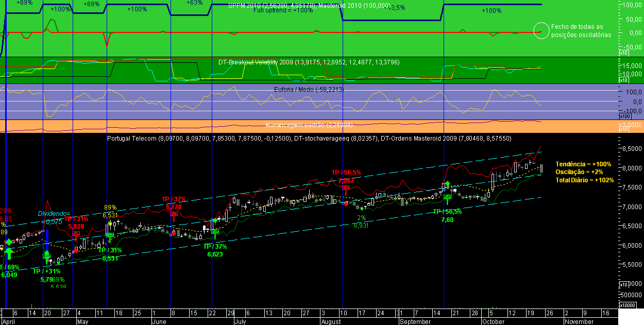This screenshot has width=644, height=325.
Task: Select the green diamond above the 6,623 EXIT marker
Action: [215, 220]
